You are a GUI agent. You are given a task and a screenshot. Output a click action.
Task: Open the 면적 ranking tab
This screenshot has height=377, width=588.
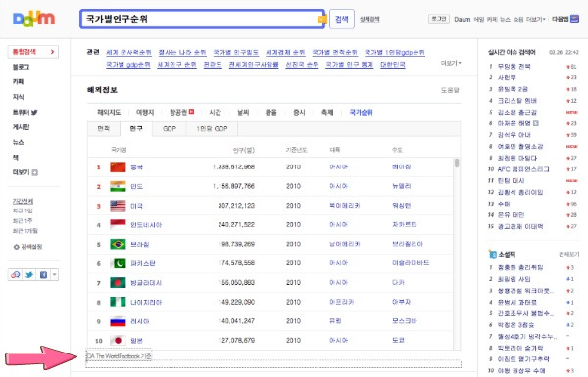coord(104,129)
